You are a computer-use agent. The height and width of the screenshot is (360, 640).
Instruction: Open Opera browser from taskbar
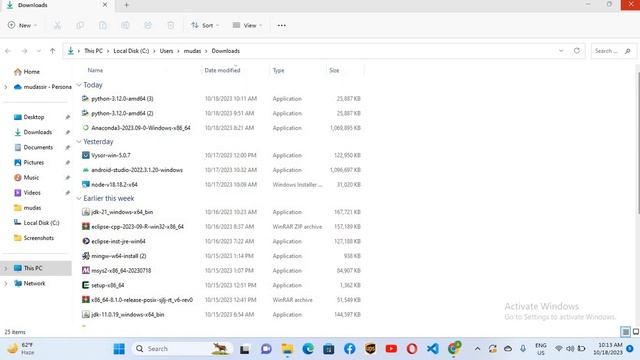tap(412, 349)
